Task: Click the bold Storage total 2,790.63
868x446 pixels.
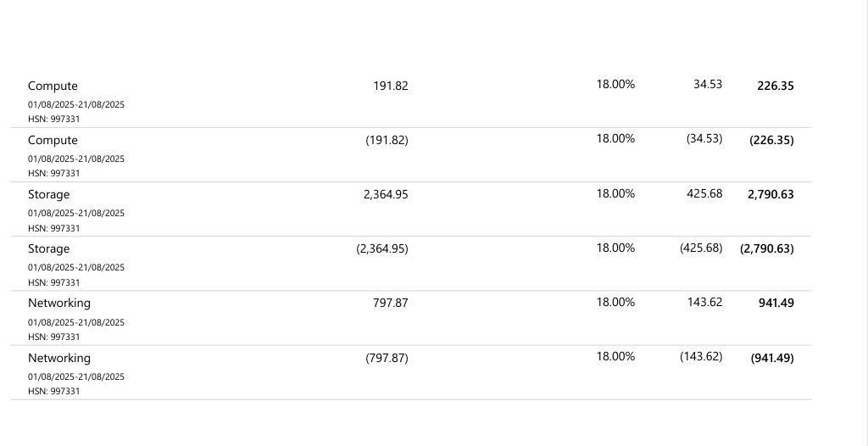Action: tap(771, 194)
